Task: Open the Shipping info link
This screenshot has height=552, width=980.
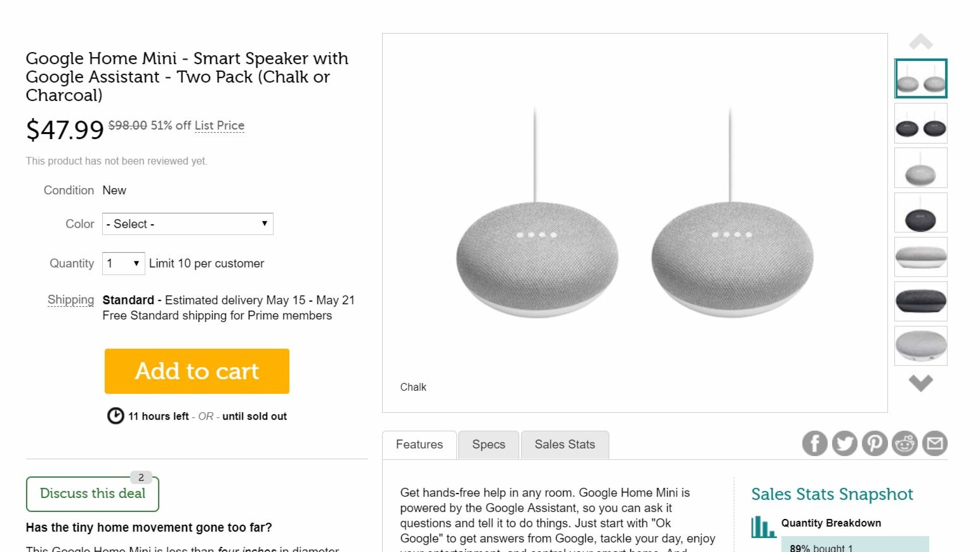Action: point(70,300)
